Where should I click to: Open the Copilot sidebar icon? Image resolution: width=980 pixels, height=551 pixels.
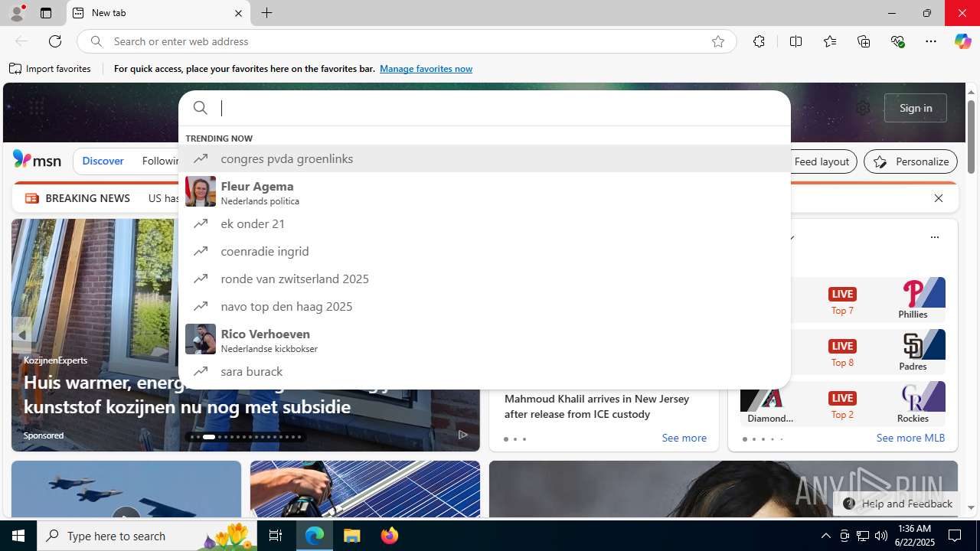point(962,41)
